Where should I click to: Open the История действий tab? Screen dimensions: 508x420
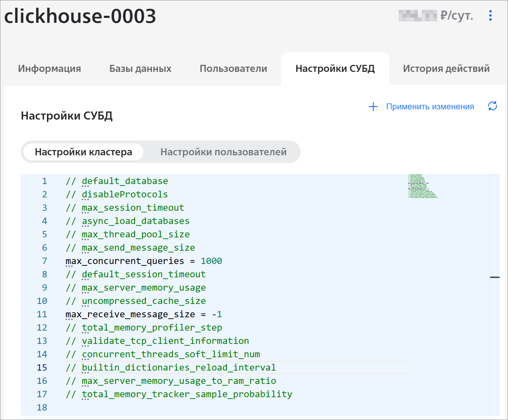click(446, 69)
